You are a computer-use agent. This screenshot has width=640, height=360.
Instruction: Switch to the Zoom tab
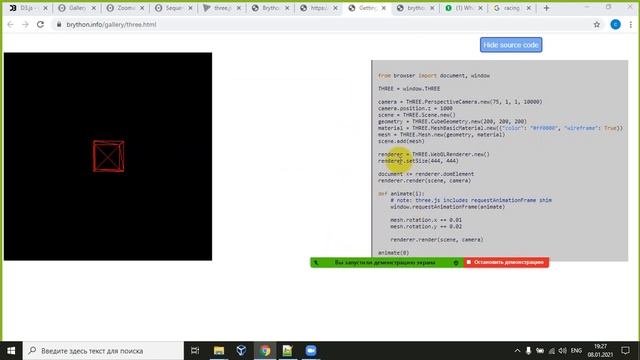pyautogui.click(x=125, y=8)
